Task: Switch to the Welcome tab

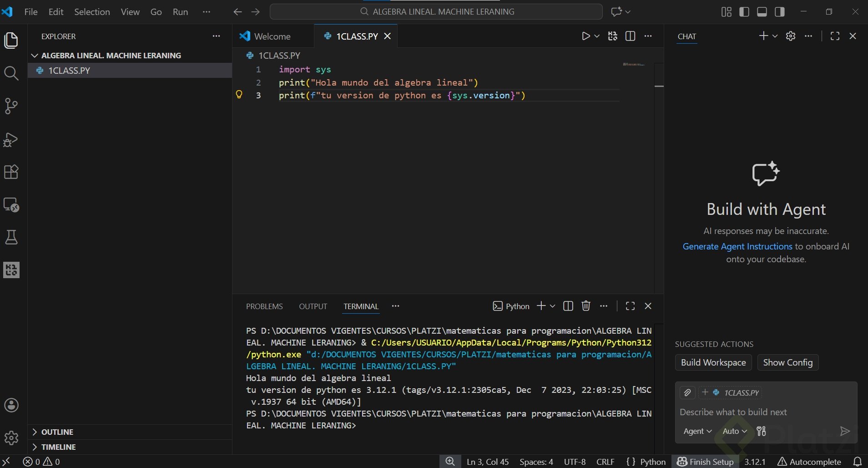Action: tap(272, 36)
